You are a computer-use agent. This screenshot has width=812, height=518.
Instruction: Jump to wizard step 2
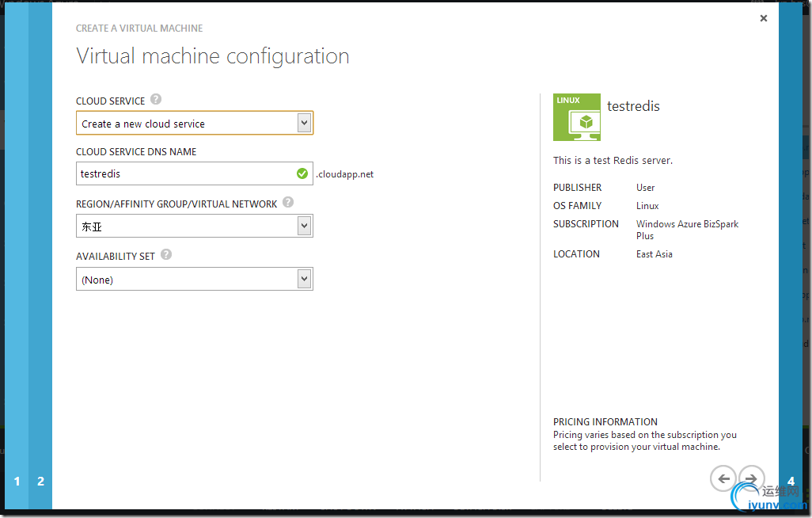pos(40,481)
